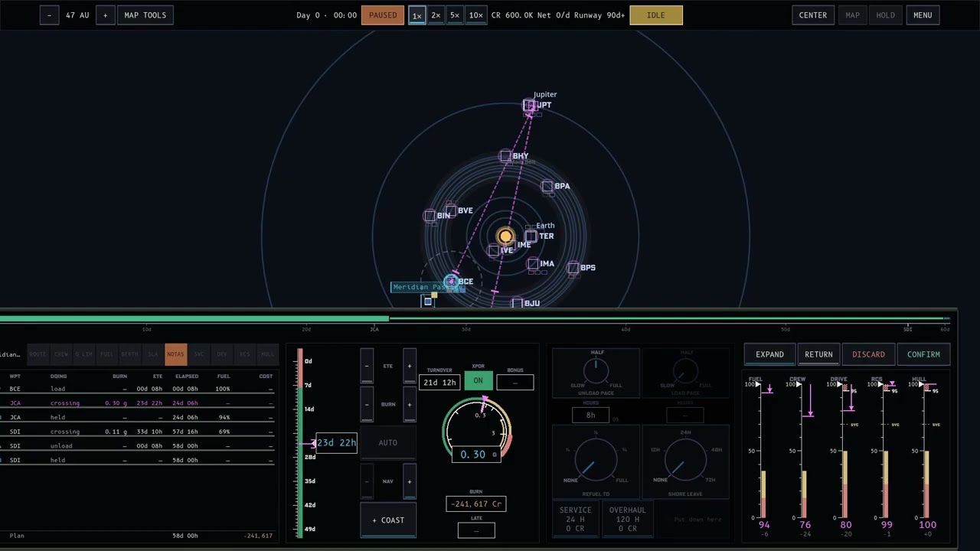This screenshot has height=551, width=980.
Task: Select the BCE station marker
Action: point(452,282)
